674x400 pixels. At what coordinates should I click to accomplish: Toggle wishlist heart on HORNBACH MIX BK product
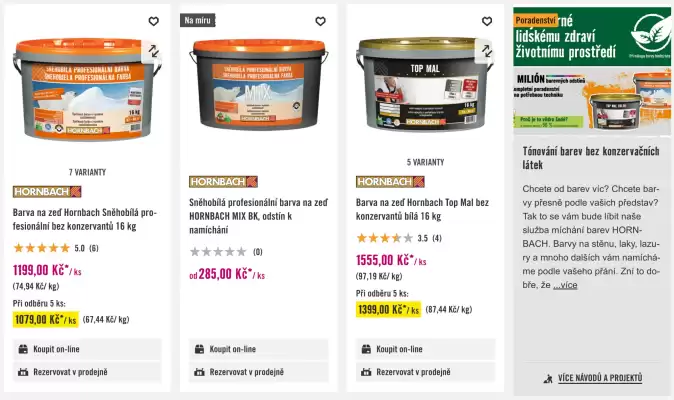(320, 21)
